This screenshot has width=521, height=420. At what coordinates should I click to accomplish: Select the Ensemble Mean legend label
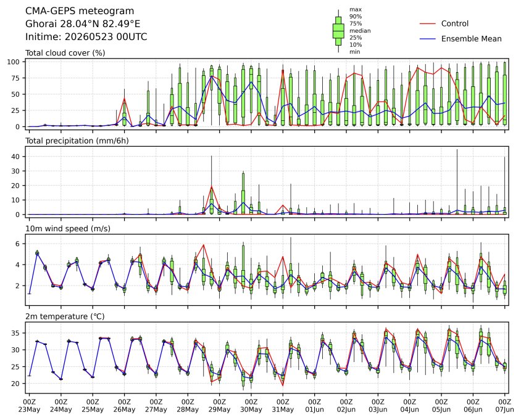(x=471, y=39)
